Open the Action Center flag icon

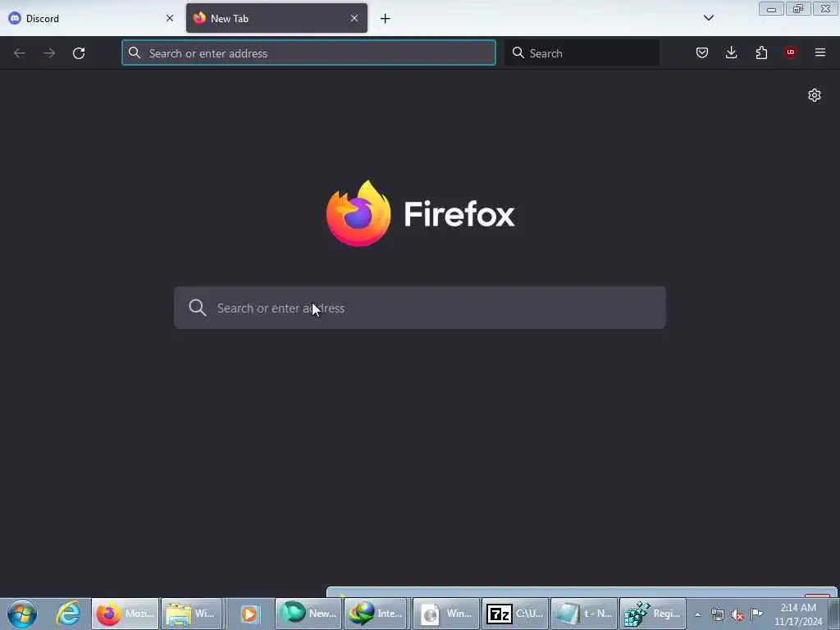click(x=756, y=614)
